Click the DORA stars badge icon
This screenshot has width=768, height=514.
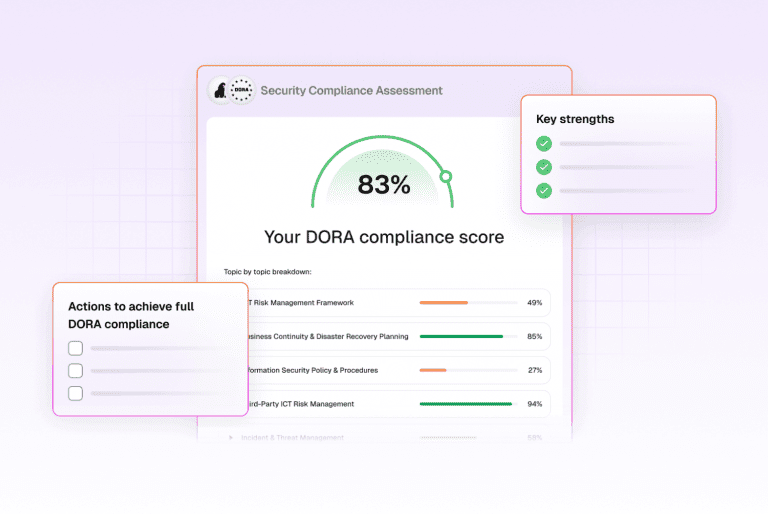pyautogui.click(x=241, y=90)
